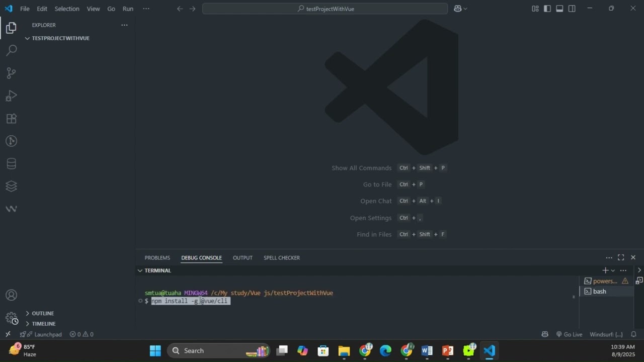Open notifications bell in status bar

pos(633,334)
